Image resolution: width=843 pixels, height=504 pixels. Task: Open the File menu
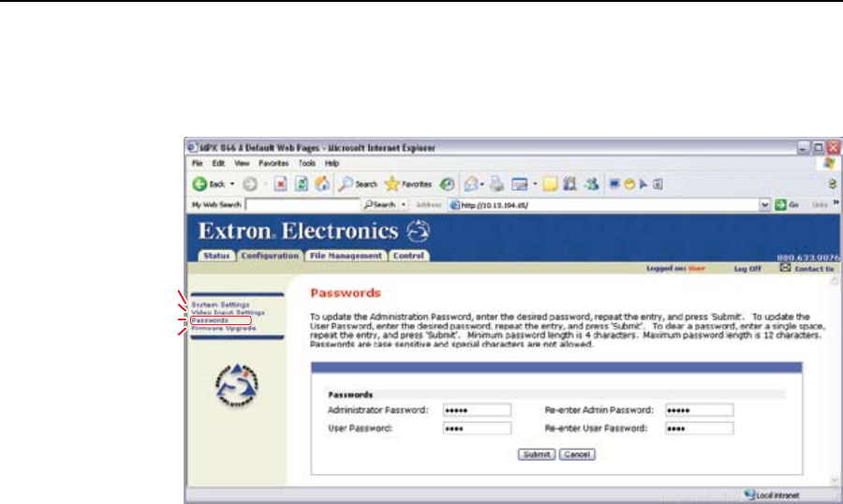point(198,163)
